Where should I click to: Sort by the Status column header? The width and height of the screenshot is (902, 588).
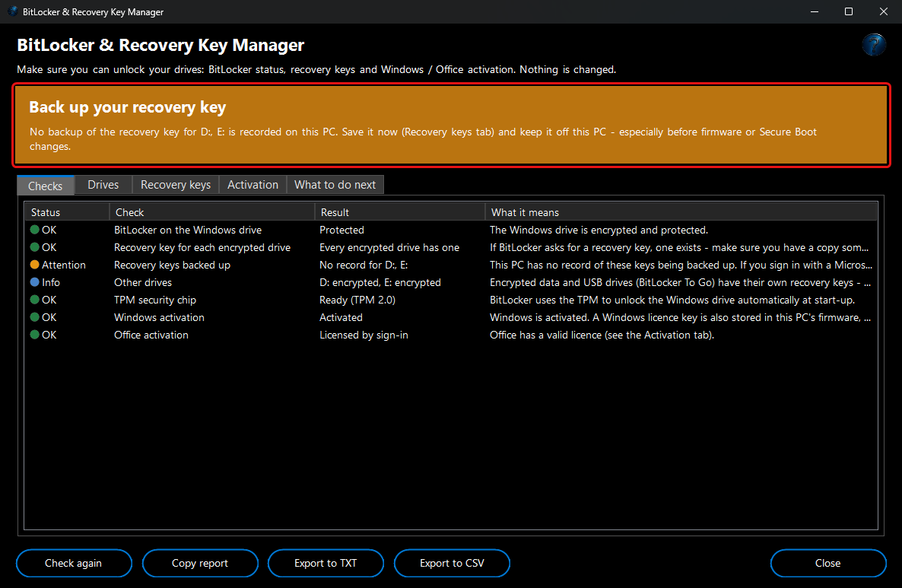click(67, 212)
